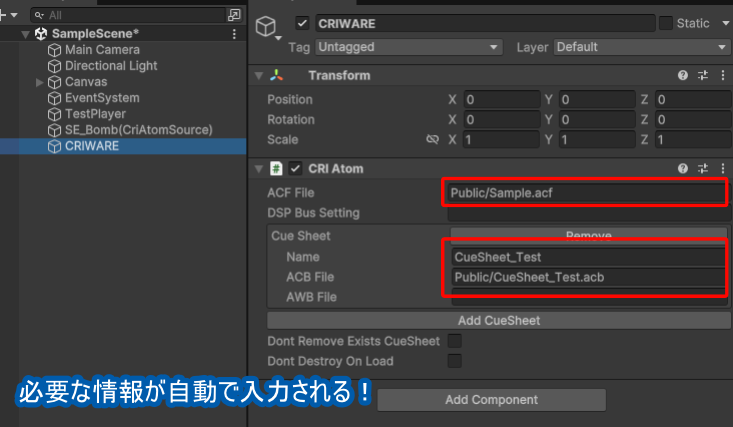Click the CRI Atom script icon
Screen dimensions: 733x427
click(x=276, y=168)
